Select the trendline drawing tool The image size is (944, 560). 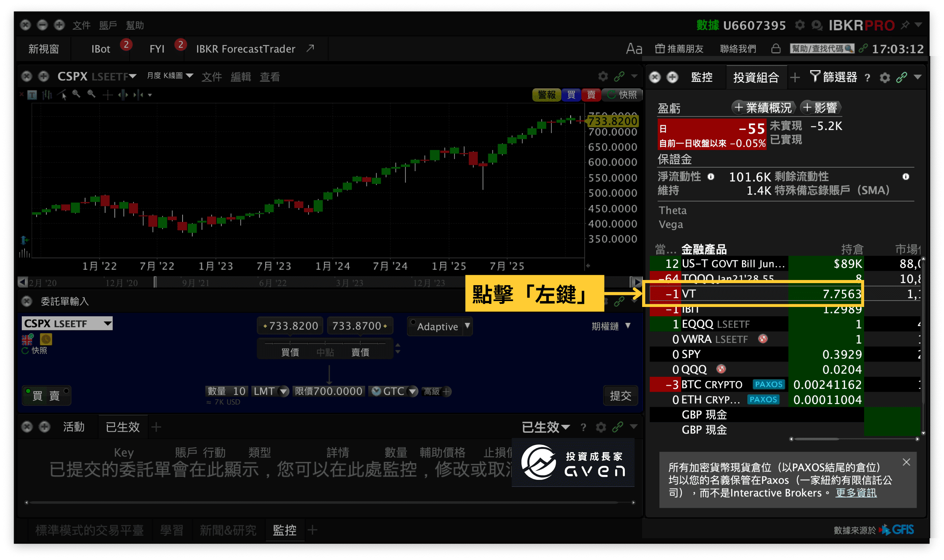point(61,94)
